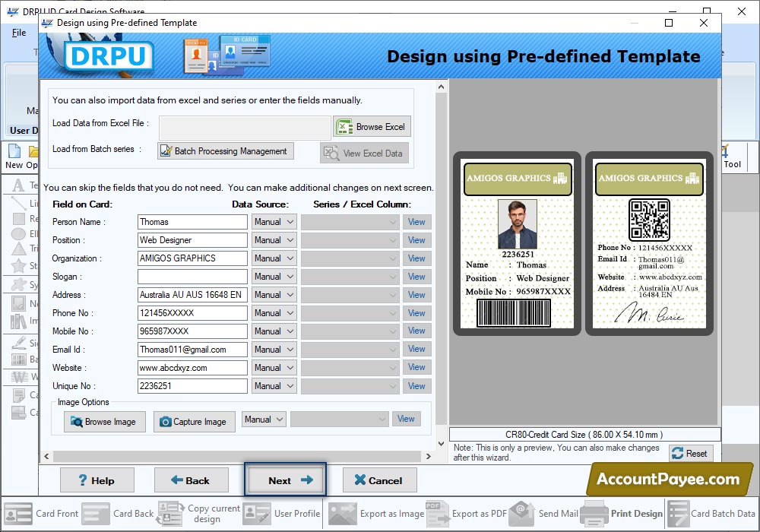760x532 pixels.
Task: Click View link for Email Id row
Action: tap(416, 349)
